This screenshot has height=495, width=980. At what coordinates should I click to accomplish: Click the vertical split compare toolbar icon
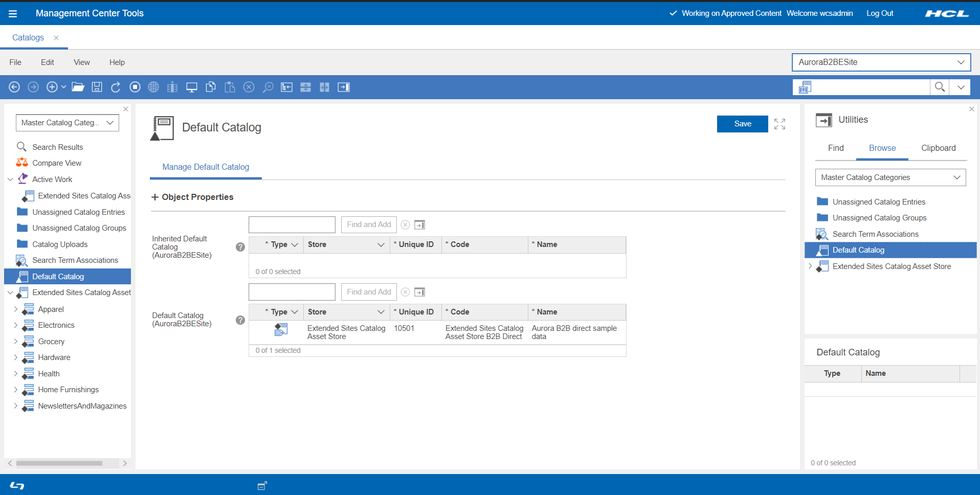point(324,87)
